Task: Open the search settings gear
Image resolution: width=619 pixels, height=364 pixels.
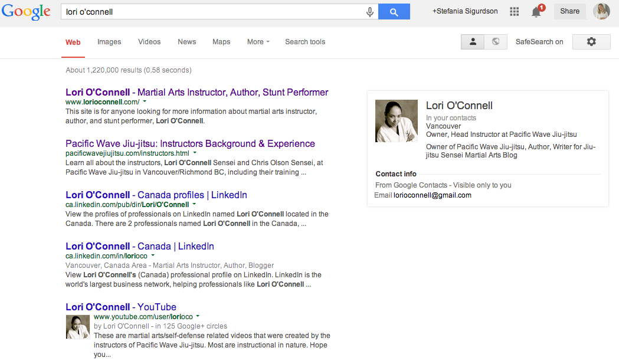Action: click(591, 41)
